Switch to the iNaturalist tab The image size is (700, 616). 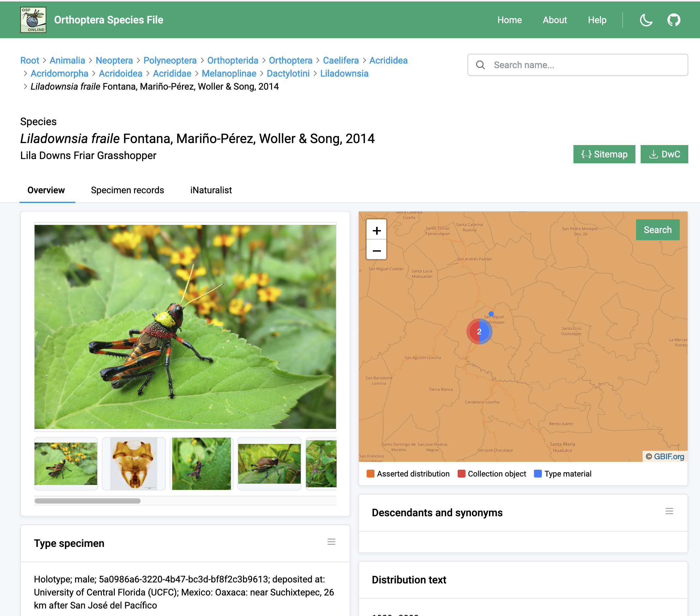coord(211,190)
